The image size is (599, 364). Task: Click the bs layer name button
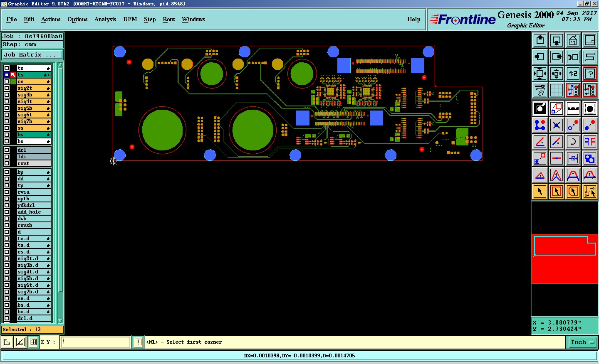tap(34, 135)
